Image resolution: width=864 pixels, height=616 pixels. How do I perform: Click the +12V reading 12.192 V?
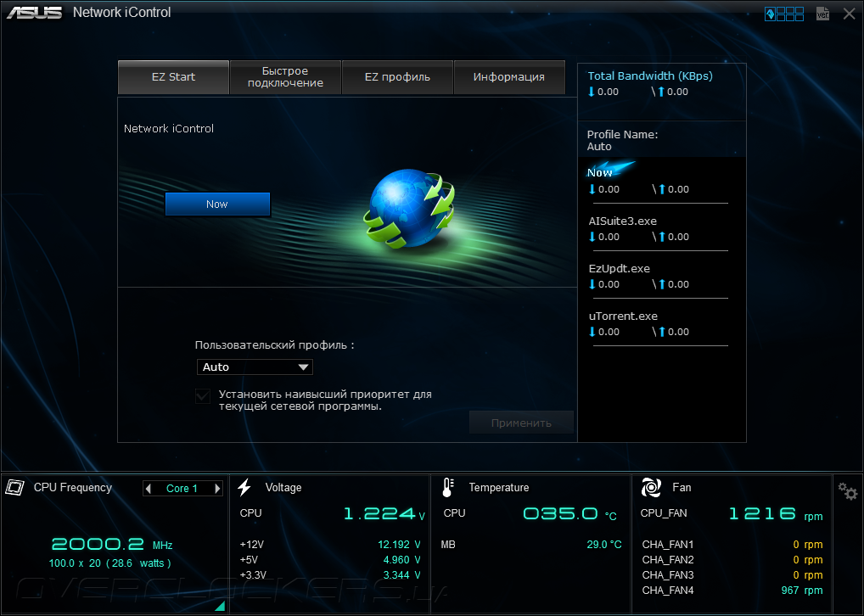tap(399, 545)
